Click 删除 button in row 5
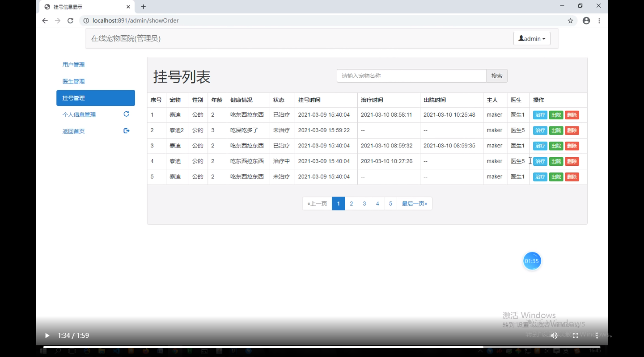 point(572,176)
